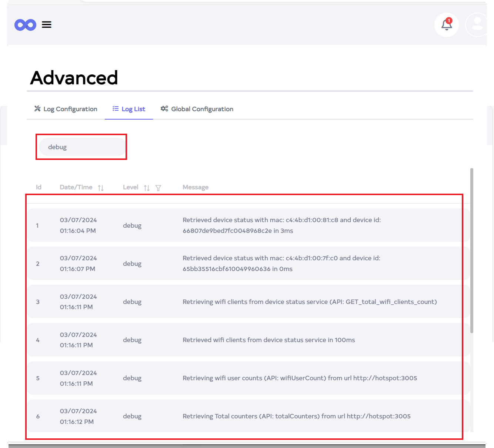
Task: Click the wifiUserCount log message
Action: click(300, 378)
